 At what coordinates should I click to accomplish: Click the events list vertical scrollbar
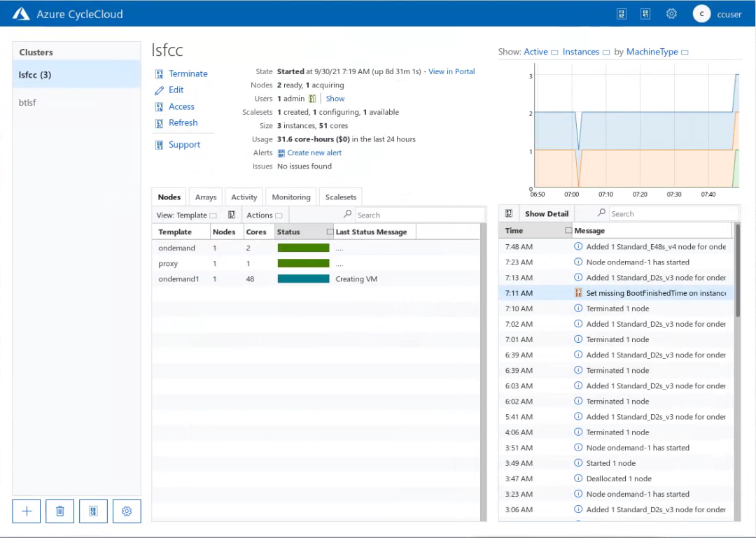[737, 270]
